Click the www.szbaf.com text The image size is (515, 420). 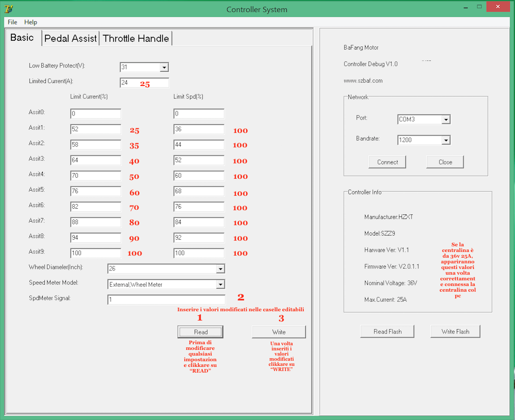click(363, 81)
